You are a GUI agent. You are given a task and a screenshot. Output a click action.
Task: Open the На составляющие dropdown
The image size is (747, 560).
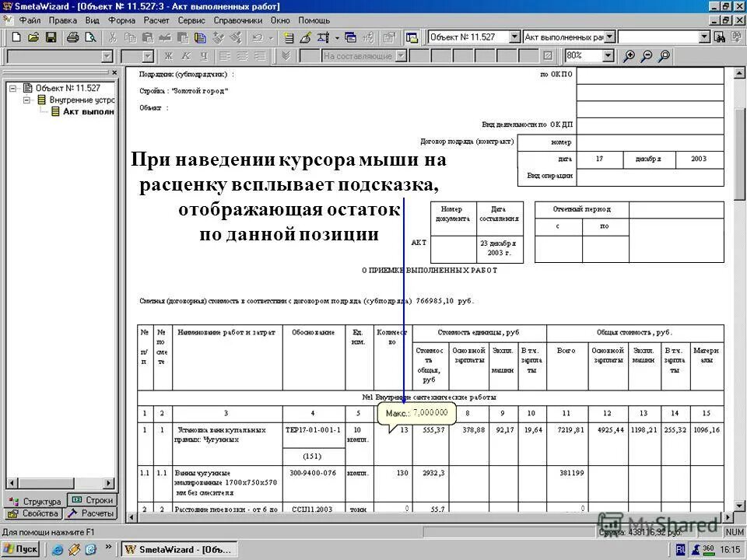(402, 56)
